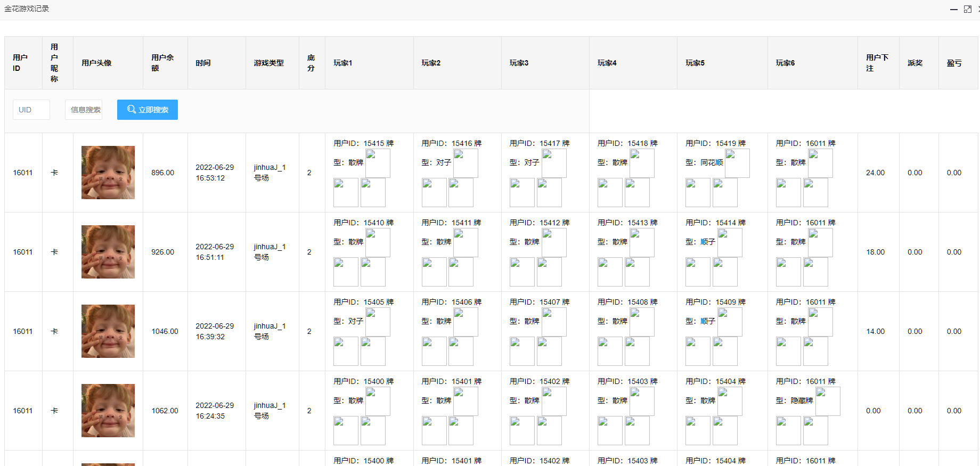Image resolution: width=980 pixels, height=466 pixels.
Task: Click the 游戏类型 column header
Action: pos(268,63)
